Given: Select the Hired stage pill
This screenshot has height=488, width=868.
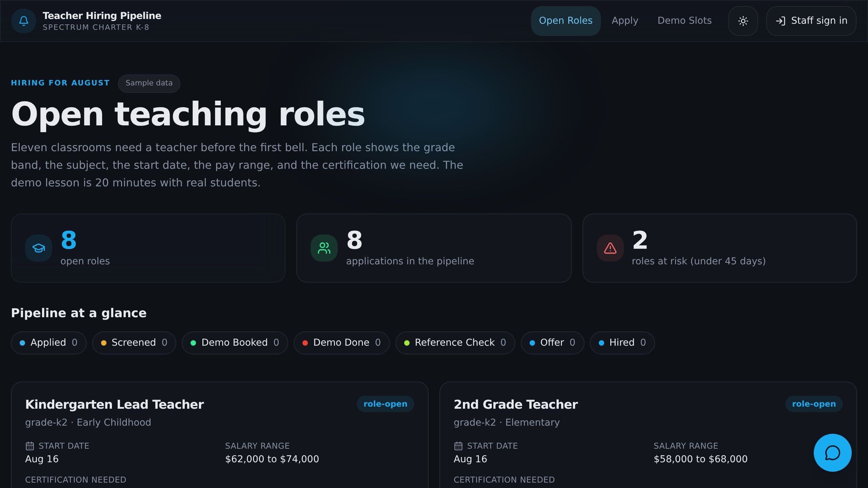Looking at the screenshot, I should tap(622, 343).
